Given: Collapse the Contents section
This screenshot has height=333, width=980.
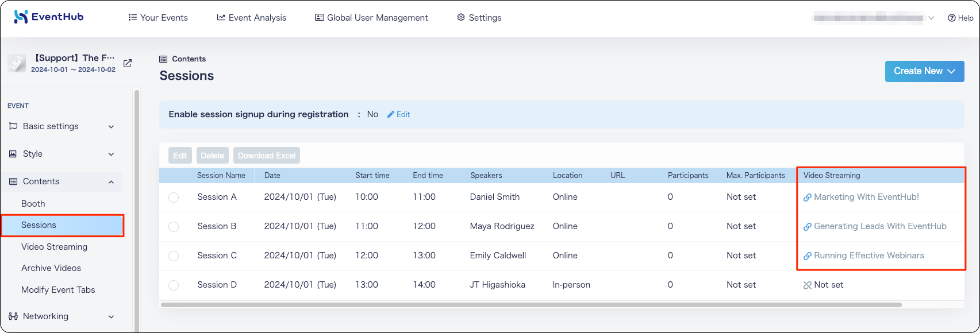Looking at the screenshot, I should (112, 182).
